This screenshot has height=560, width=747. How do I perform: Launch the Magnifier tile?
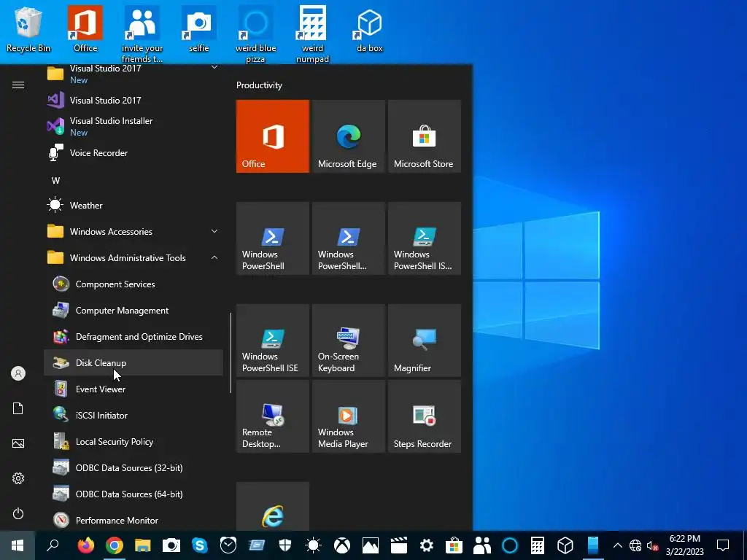tap(425, 340)
